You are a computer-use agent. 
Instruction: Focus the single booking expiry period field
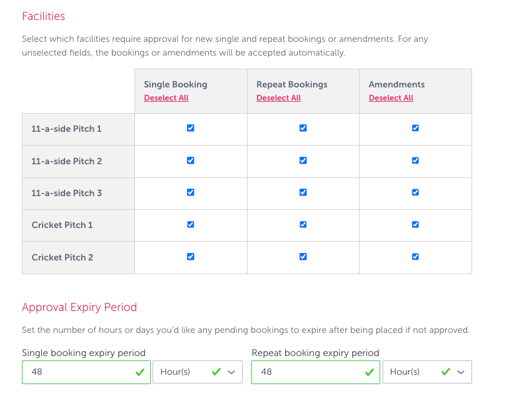(x=86, y=372)
